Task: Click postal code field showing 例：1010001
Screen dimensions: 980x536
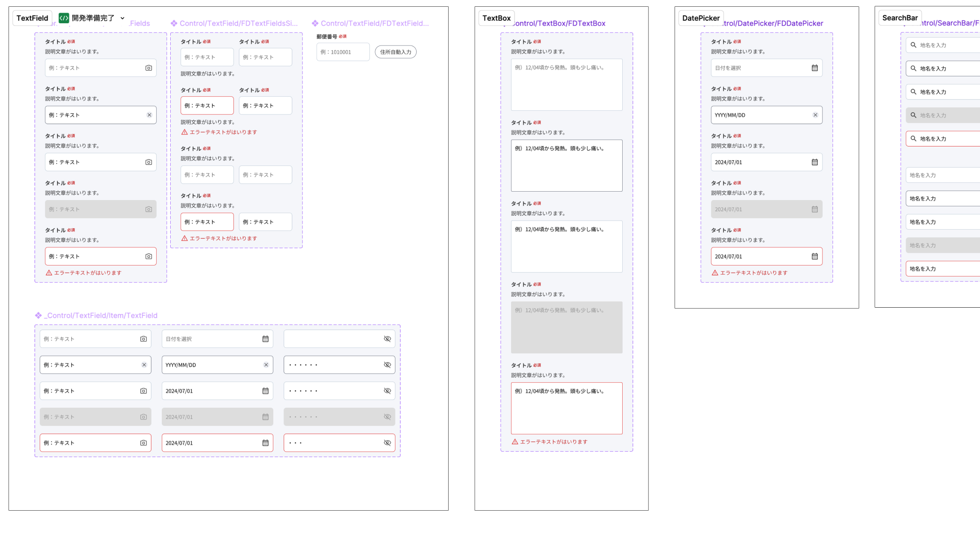Action: [x=343, y=52]
